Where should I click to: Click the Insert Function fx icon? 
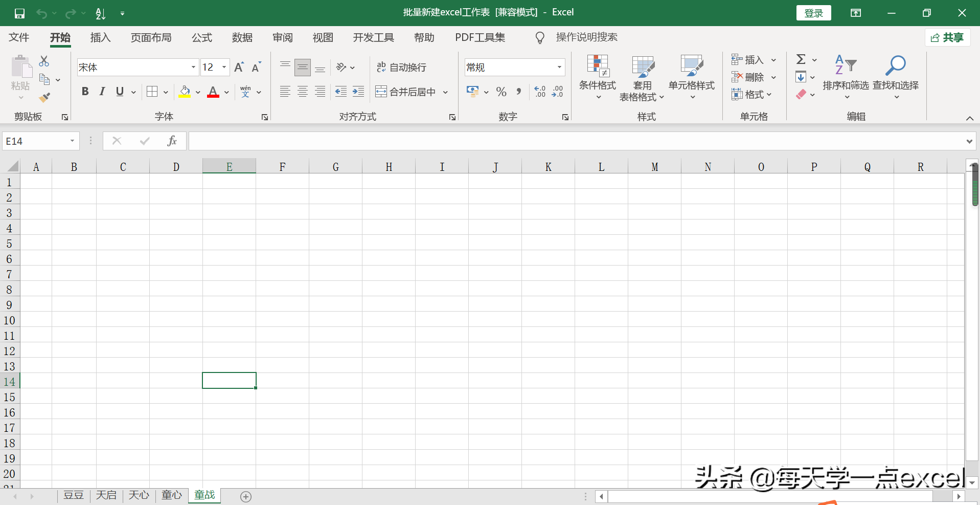coord(172,141)
